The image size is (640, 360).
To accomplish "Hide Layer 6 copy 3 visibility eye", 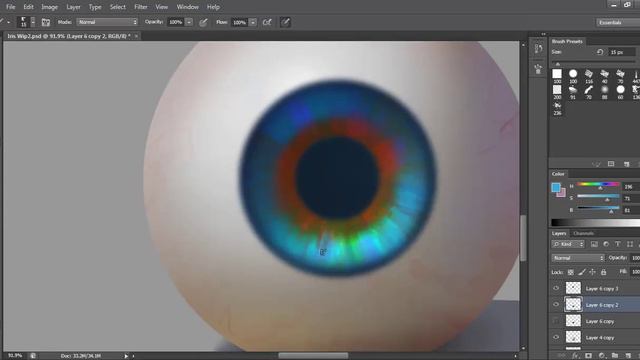I will coord(556,288).
